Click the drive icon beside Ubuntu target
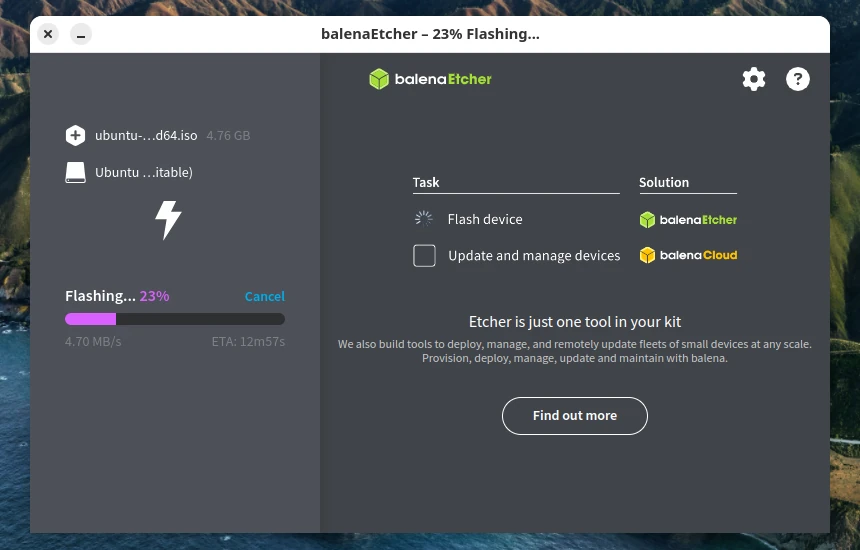The image size is (860, 550). (x=75, y=172)
